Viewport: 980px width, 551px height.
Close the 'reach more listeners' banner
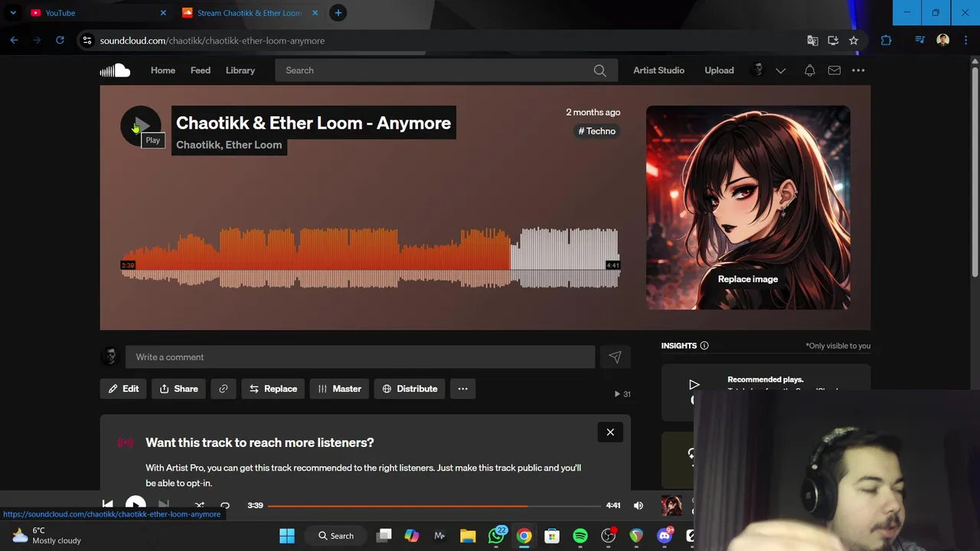point(610,432)
